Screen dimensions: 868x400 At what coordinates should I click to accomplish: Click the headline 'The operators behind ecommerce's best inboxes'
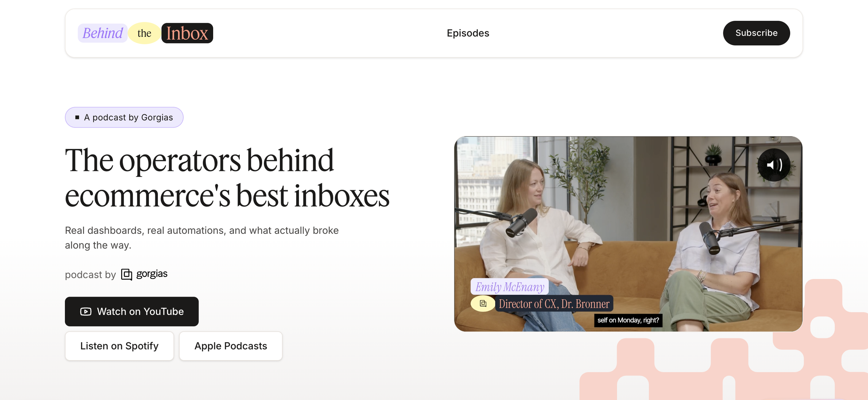pyautogui.click(x=227, y=178)
